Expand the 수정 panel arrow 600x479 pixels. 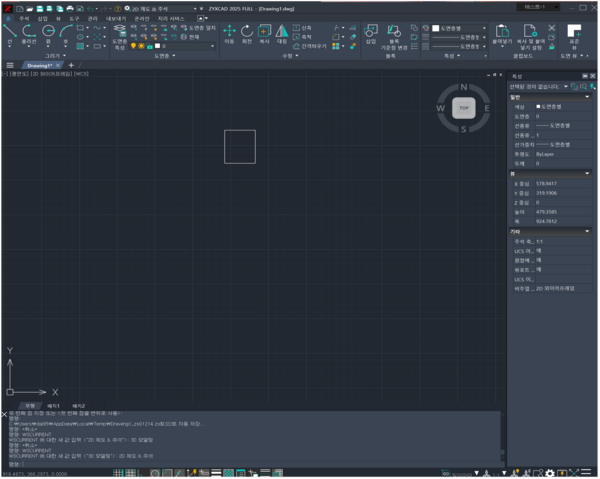[x=297, y=56]
